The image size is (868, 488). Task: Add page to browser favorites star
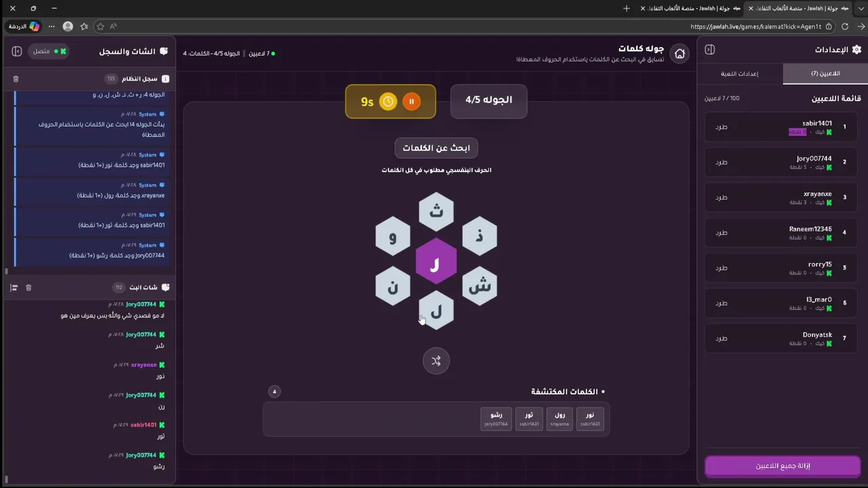(100, 26)
